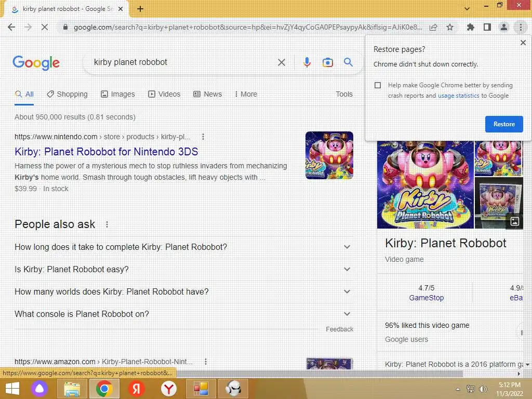Open options for the amazon.com result
This screenshot has height=399, width=532.
tap(206, 362)
